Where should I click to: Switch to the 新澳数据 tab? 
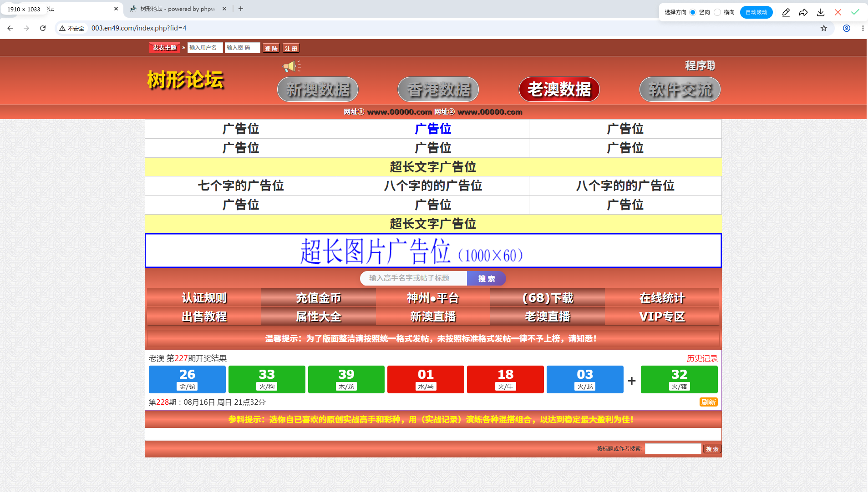coord(318,90)
